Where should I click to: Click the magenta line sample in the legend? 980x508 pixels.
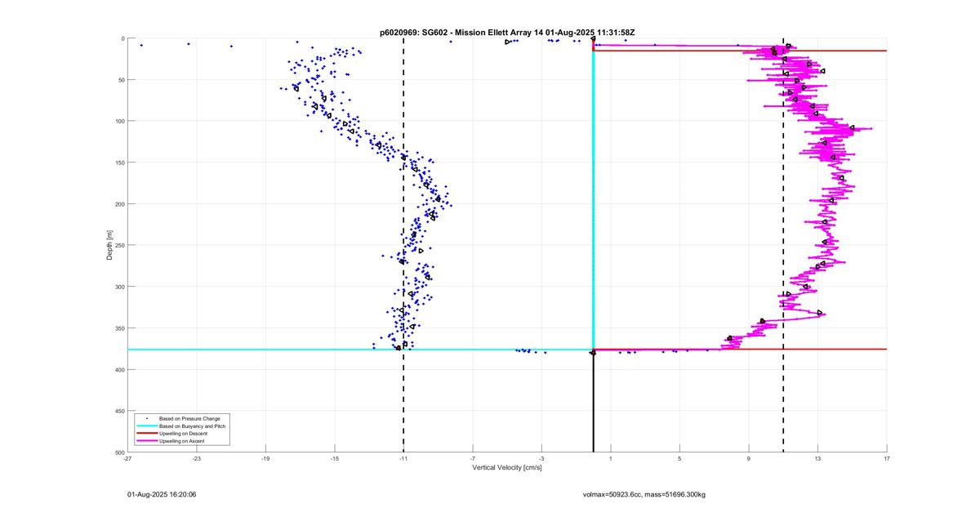(146, 441)
